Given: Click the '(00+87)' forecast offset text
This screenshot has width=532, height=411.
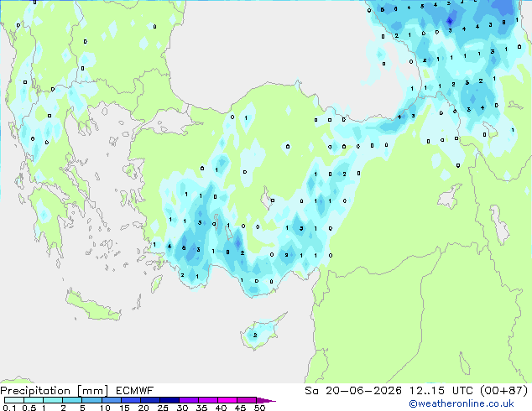Looking at the screenshot, I should pos(504,391).
